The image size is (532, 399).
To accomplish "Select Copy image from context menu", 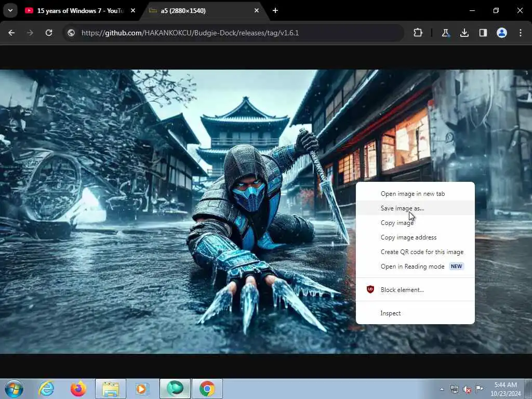I will coord(415,223).
